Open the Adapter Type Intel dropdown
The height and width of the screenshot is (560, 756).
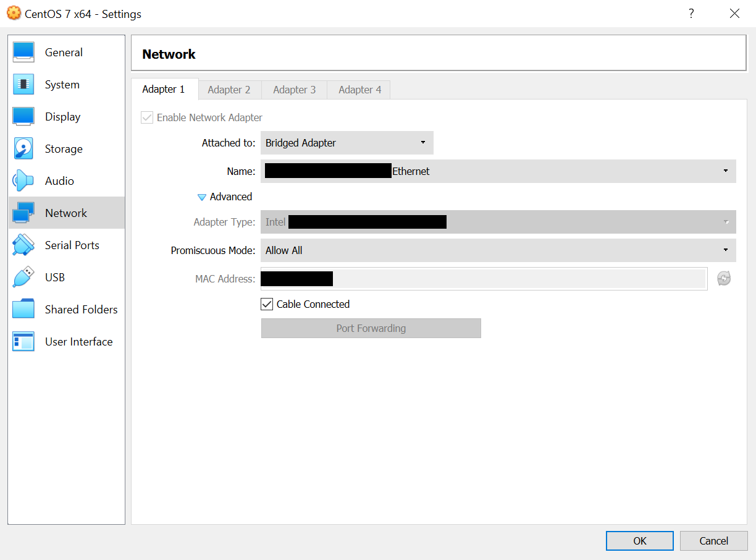[x=498, y=222]
